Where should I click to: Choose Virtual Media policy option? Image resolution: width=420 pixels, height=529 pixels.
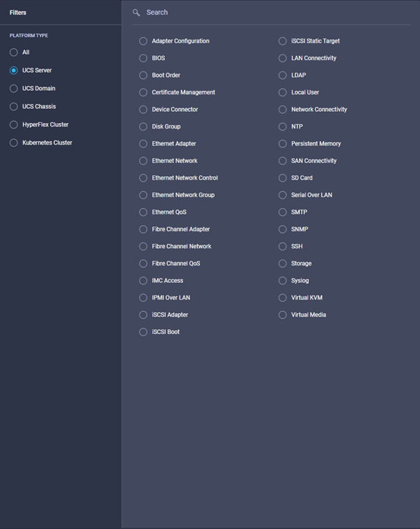tap(282, 315)
